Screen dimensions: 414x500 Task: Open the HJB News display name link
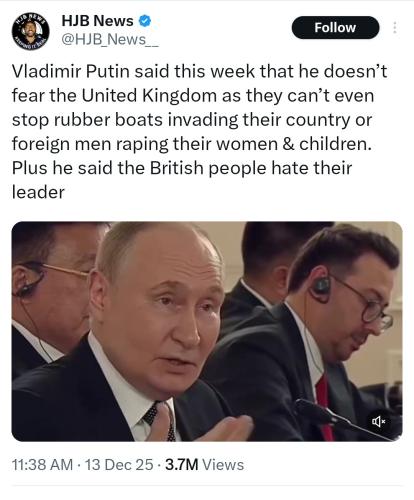pos(97,21)
